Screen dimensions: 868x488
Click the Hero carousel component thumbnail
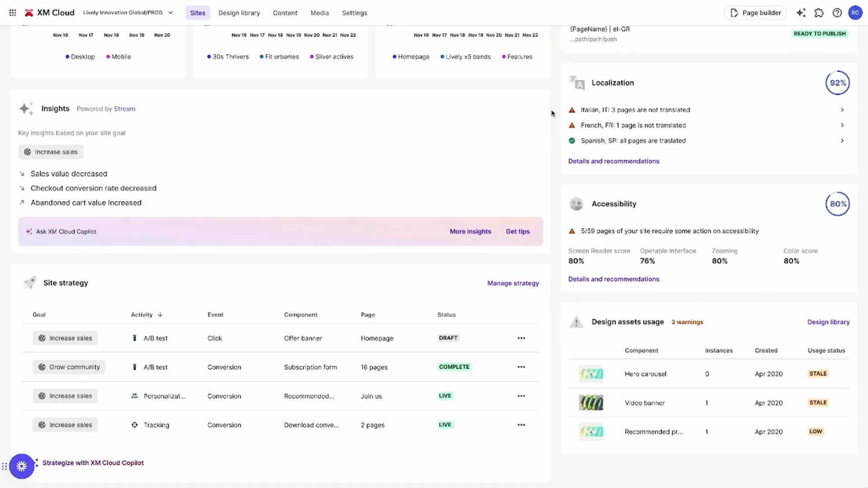(x=591, y=374)
